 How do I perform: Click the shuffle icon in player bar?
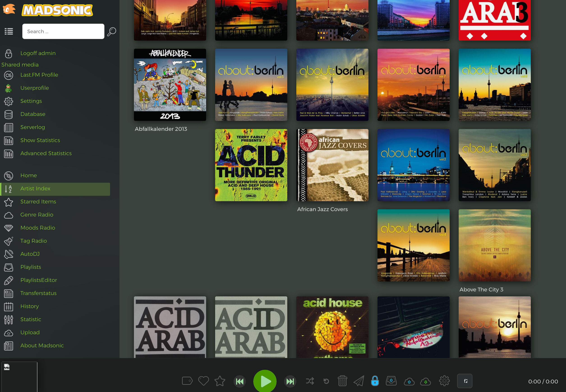[310, 381]
